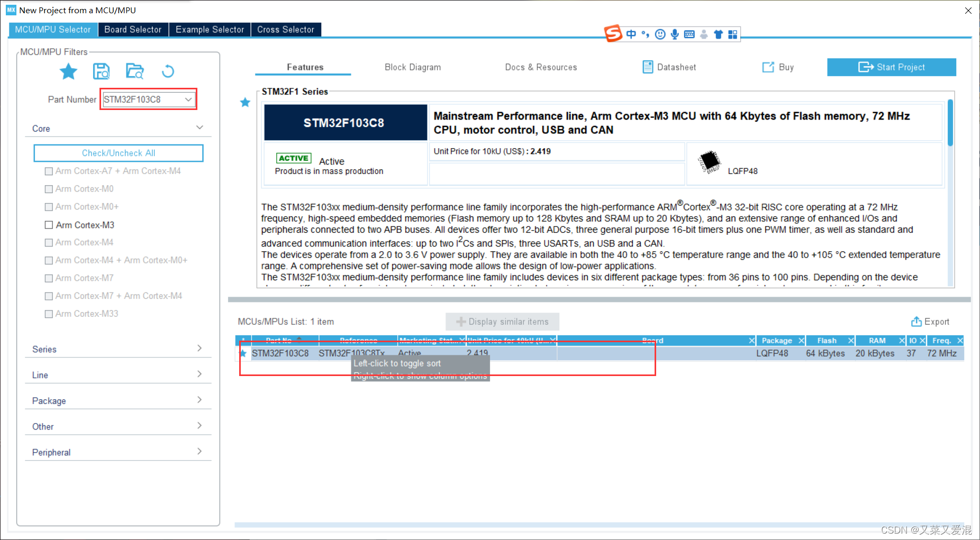Remove the Flash column with its X

pos(851,341)
